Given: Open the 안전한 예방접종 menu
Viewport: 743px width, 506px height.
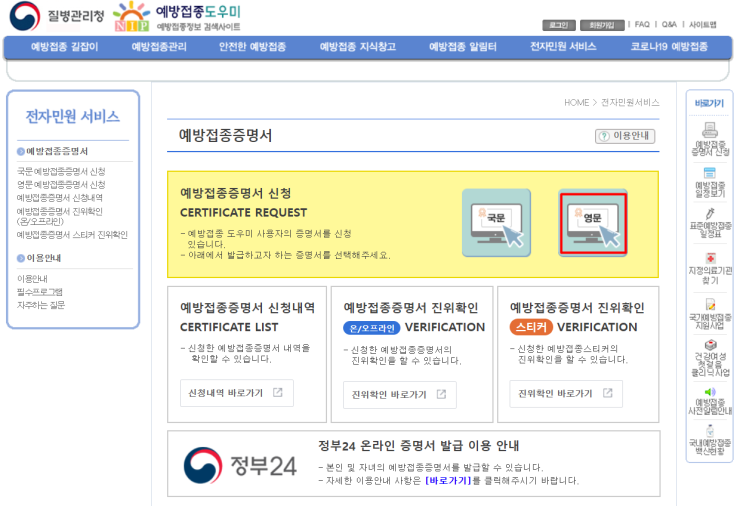Looking at the screenshot, I should (252, 46).
